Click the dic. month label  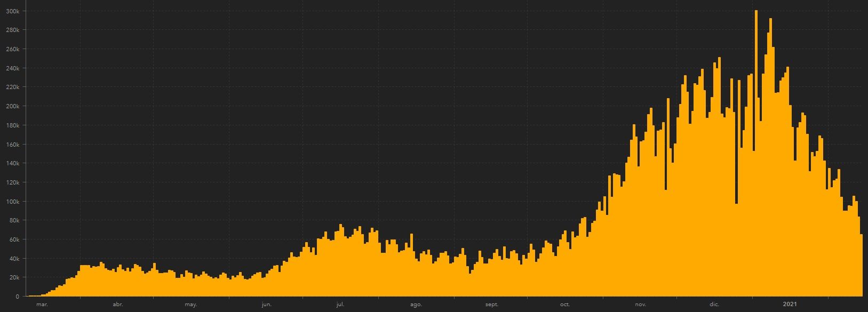point(714,305)
